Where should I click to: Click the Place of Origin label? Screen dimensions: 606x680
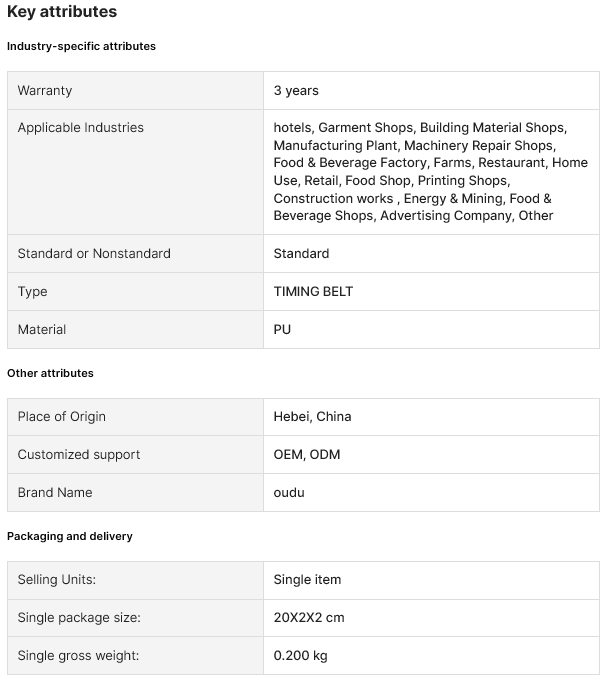point(61,416)
